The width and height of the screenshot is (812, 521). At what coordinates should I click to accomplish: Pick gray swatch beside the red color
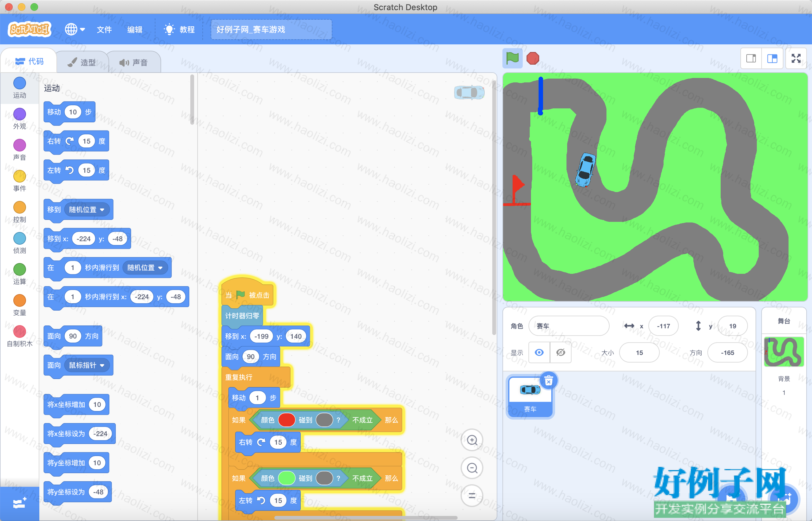click(x=324, y=420)
